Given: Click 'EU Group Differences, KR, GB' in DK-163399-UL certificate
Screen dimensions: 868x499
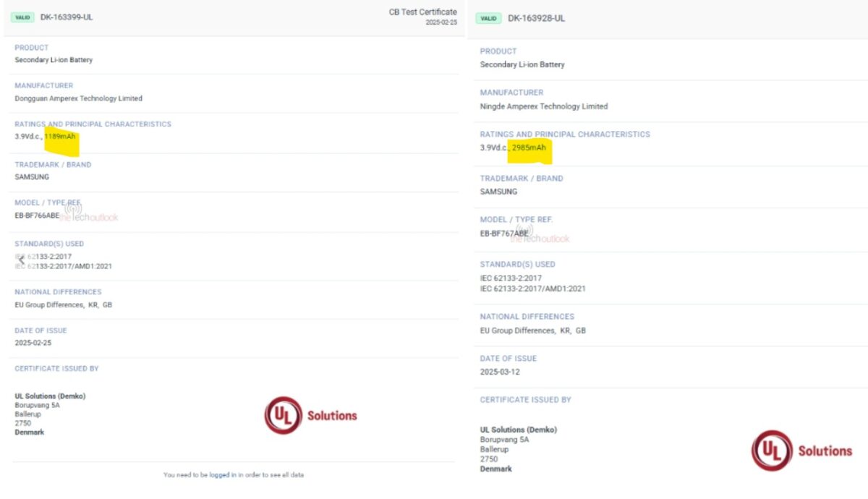Looking at the screenshot, I should 63,305.
